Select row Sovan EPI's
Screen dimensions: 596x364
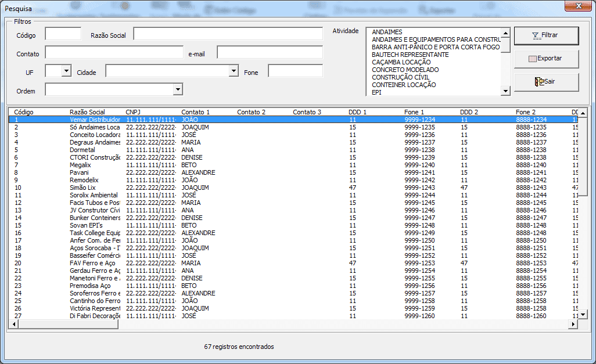[x=293, y=225]
